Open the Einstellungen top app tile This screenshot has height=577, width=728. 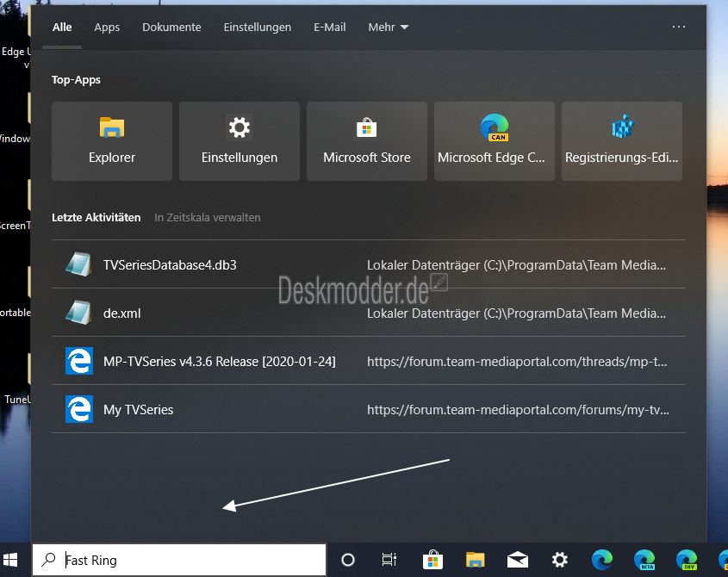[x=240, y=141]
